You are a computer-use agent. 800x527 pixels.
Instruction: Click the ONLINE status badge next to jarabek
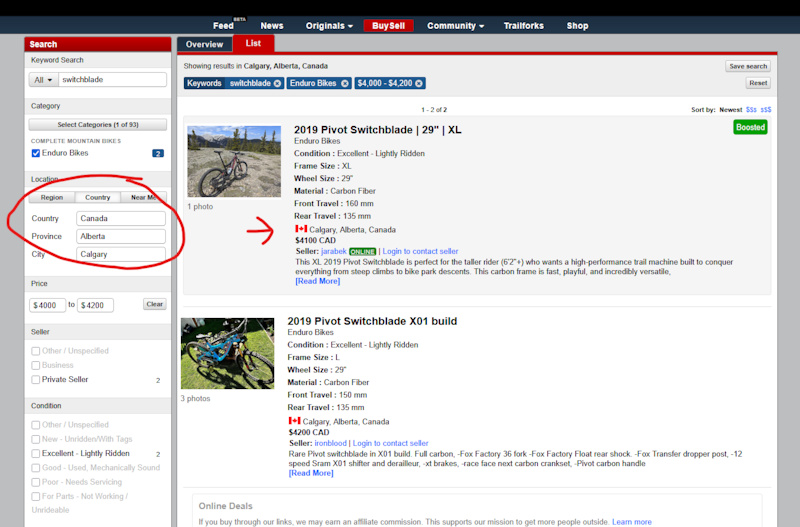[362, 252]
